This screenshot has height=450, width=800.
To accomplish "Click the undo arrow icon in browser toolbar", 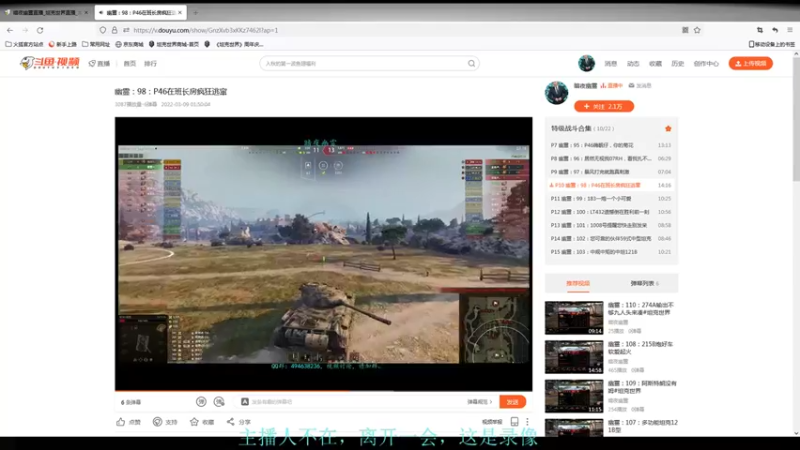I will pos(775,30).
